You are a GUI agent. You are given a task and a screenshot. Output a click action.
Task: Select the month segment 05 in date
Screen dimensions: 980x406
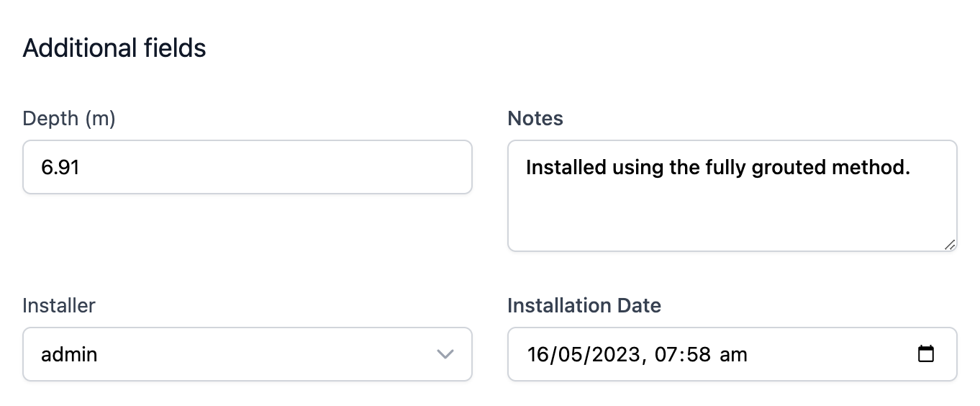[568, 354]
